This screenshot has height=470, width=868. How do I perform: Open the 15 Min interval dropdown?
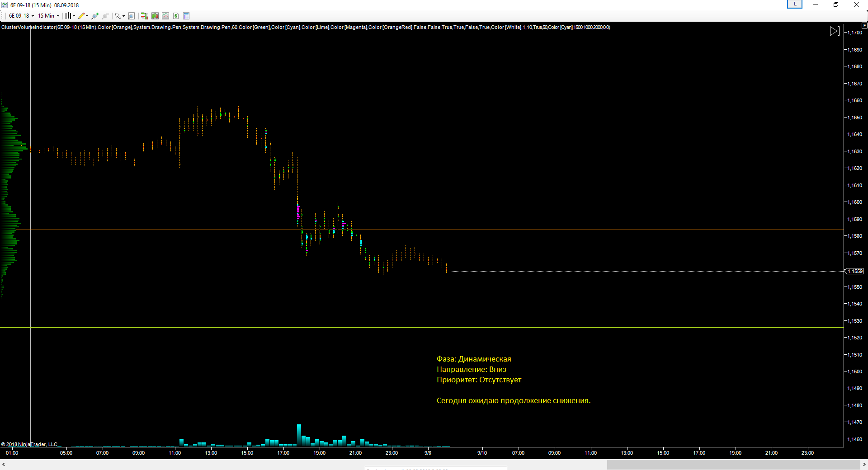[x=48, y=16]
